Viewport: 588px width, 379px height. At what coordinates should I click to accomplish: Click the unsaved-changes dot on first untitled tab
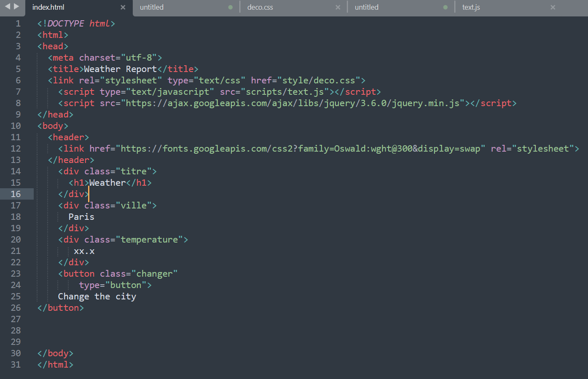(230, 7)
